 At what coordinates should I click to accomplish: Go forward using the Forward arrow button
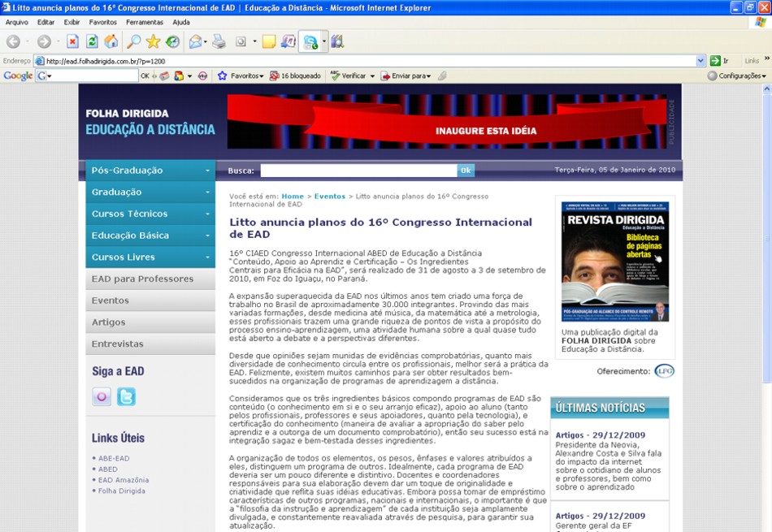pos(45,42)
